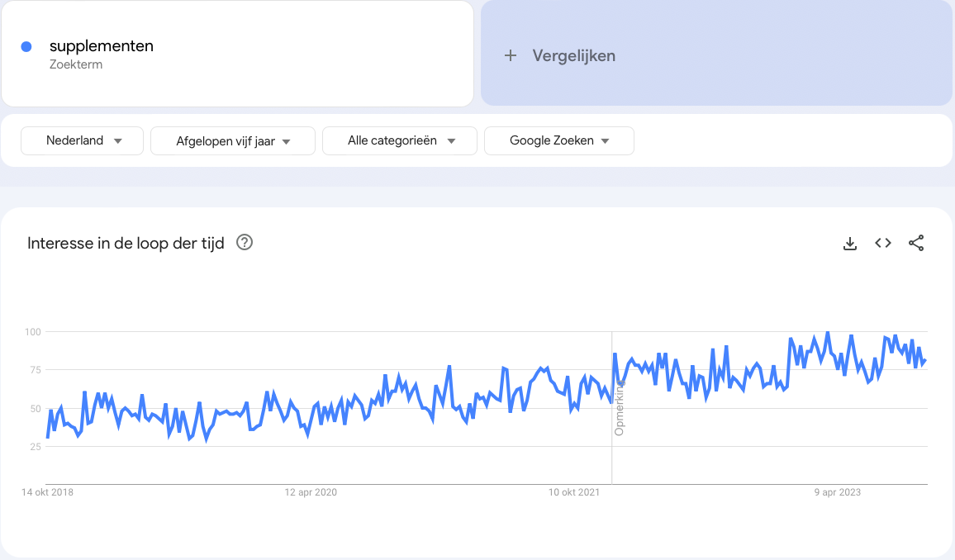Click the "14 okt 2018" axis label
955x560 pixels.
tap(48, 491)
